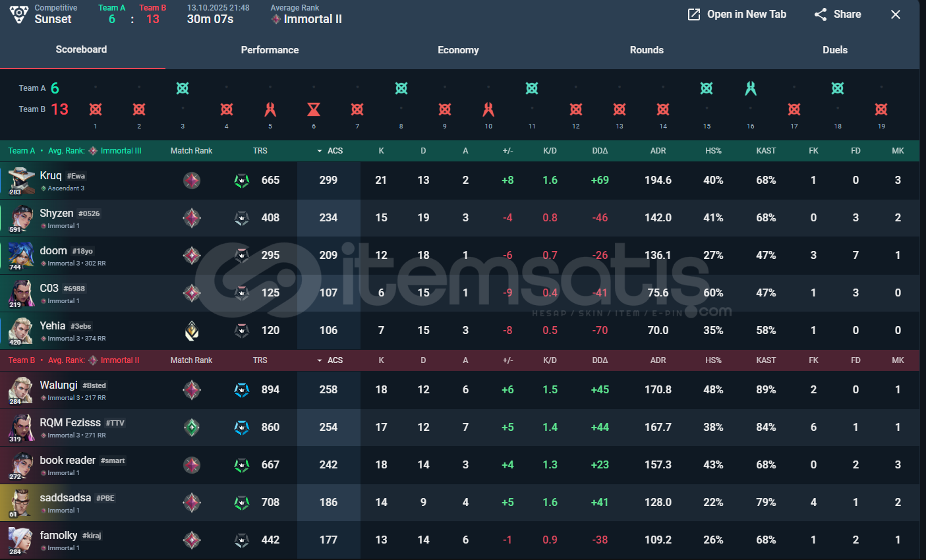Open saddsadsa player profile name

tap(65, 497)
